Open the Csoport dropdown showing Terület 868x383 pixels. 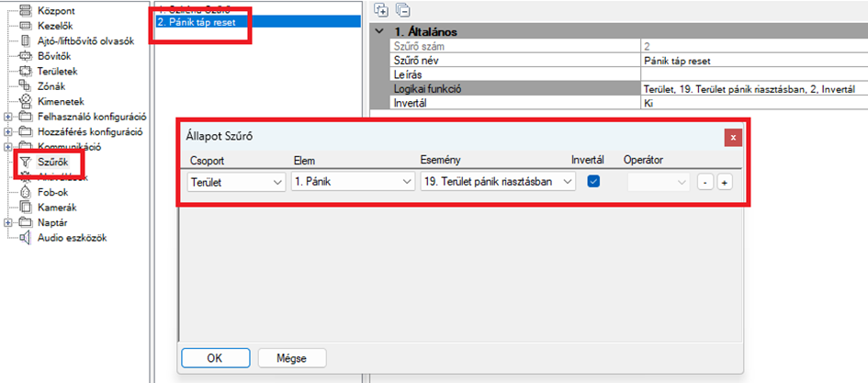234,182
